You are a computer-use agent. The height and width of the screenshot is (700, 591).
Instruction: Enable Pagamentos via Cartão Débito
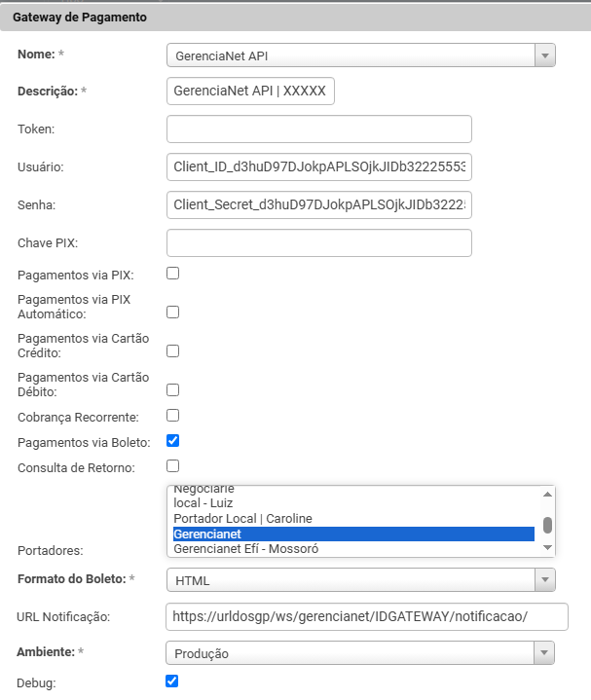[x=172, y=389]
